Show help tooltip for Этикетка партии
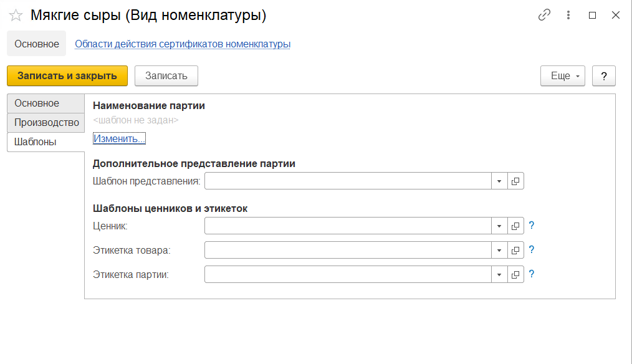The height and width of the screenshot is (364, 632). coord(532,274)
